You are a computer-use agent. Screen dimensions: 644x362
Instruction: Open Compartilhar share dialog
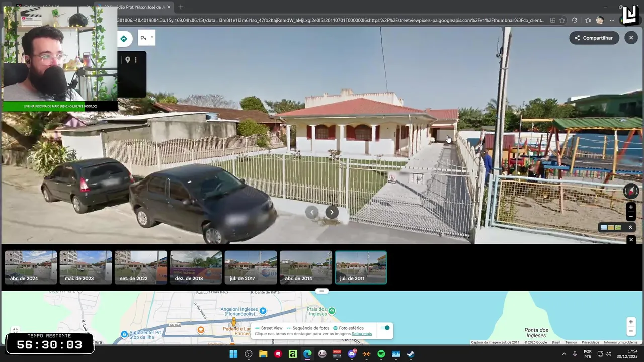coord(594,38)
